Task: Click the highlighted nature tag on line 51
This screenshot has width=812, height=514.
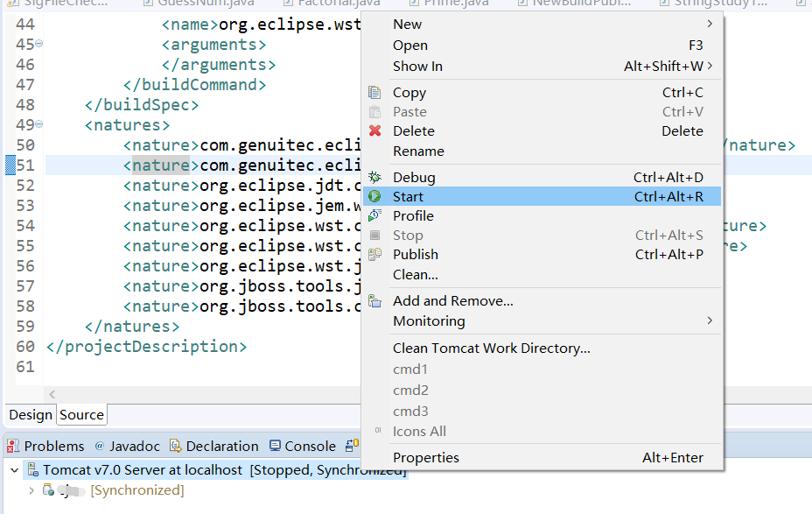Action: pyautogui.click(x=161, y=165)
